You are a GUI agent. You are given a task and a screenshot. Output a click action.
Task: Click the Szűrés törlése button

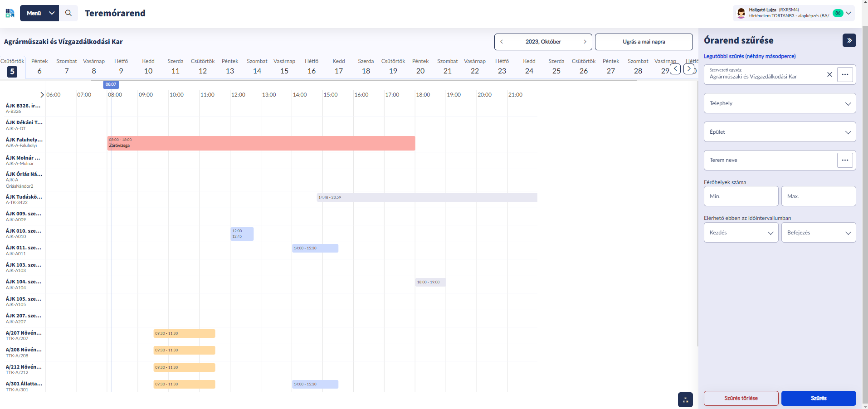[741, 398]
